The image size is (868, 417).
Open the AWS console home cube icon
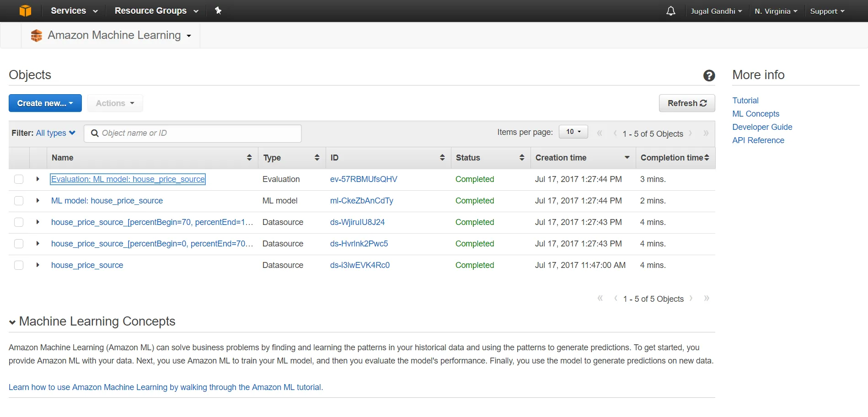click(x=26, y=11)
